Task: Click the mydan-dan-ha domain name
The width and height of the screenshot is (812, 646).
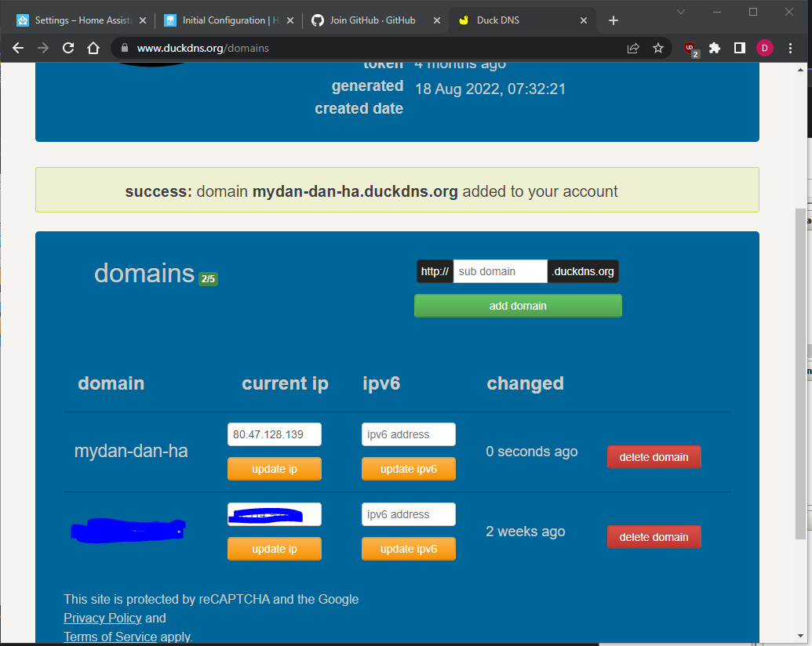Action: pos(131,451)
